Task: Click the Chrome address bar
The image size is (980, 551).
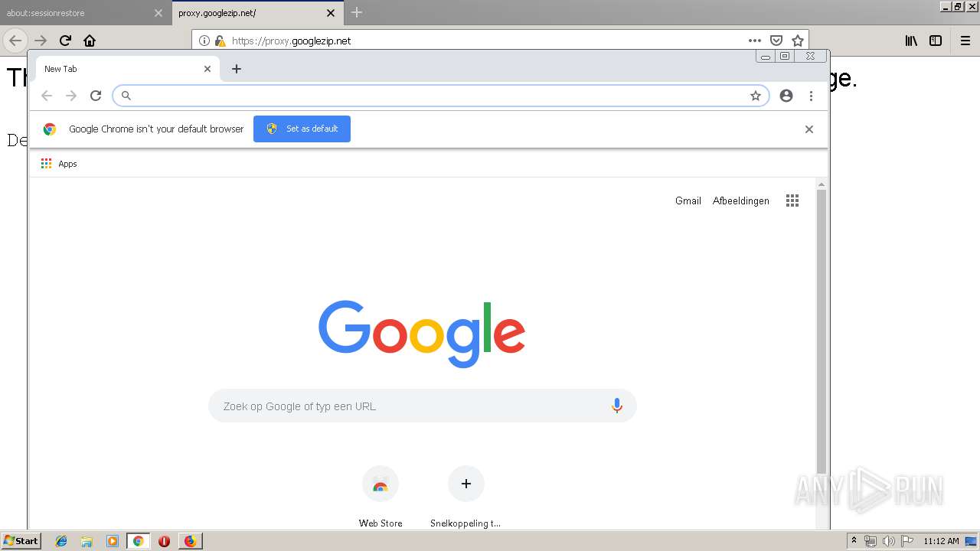Action: coord(440,96)
